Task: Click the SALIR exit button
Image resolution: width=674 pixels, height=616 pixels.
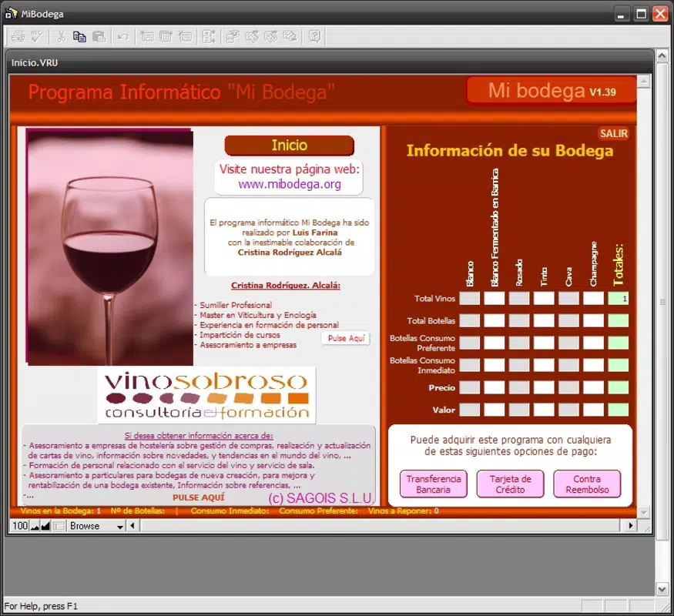Action: (613, 134)
